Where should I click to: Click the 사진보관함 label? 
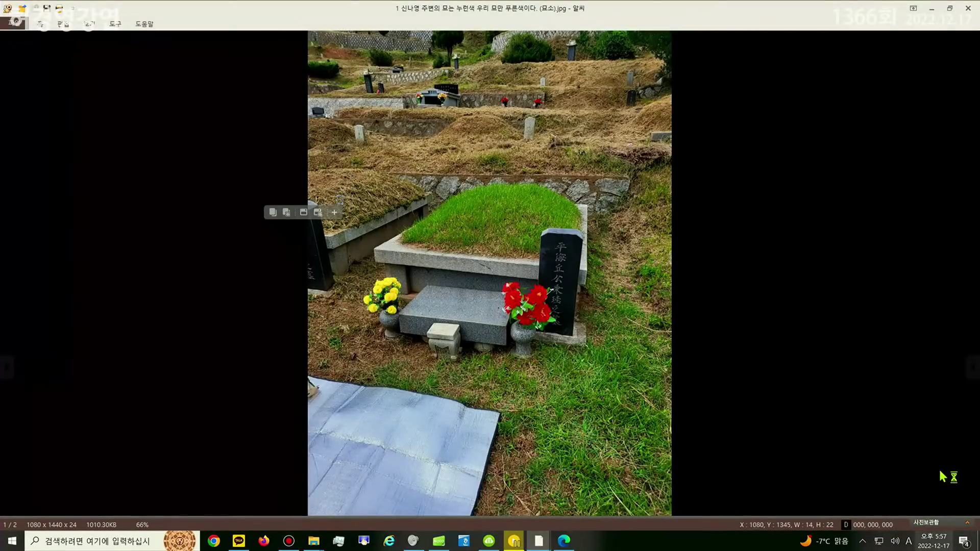point(926,522)
